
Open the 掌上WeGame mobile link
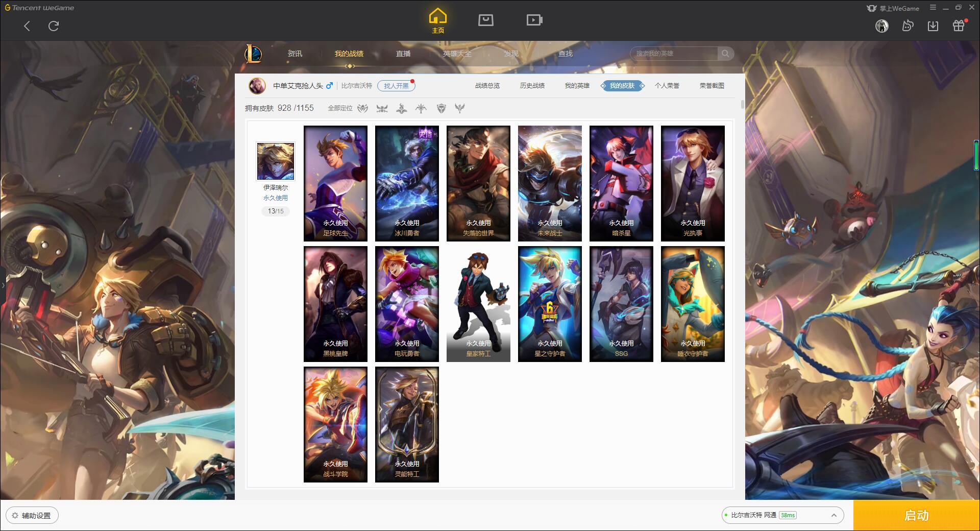tap(893, 8)
